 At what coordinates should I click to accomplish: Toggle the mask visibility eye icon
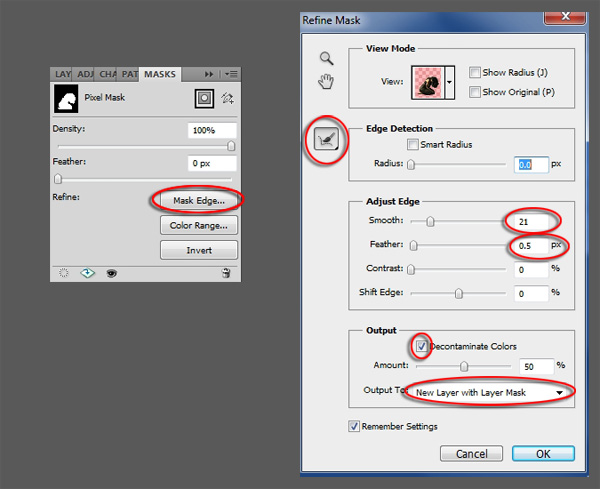(111, 272)
